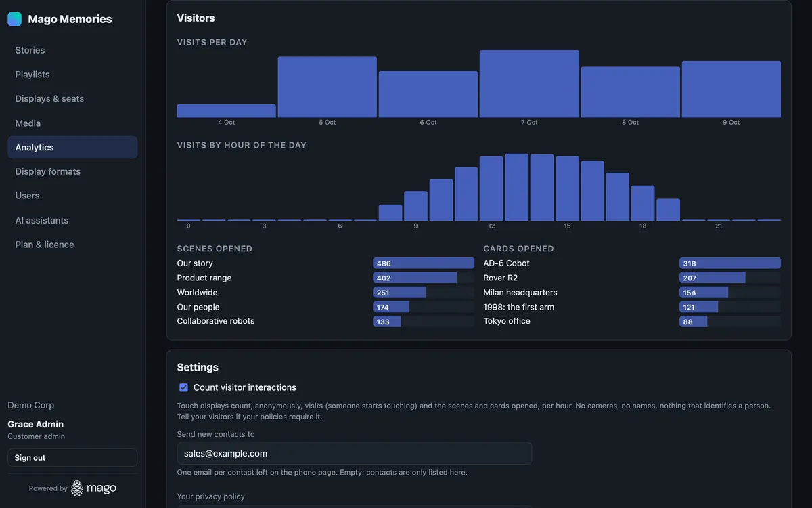Click the Visitors section heading
The width and height of the screenshot is (812, 508).
pos(196,18)
